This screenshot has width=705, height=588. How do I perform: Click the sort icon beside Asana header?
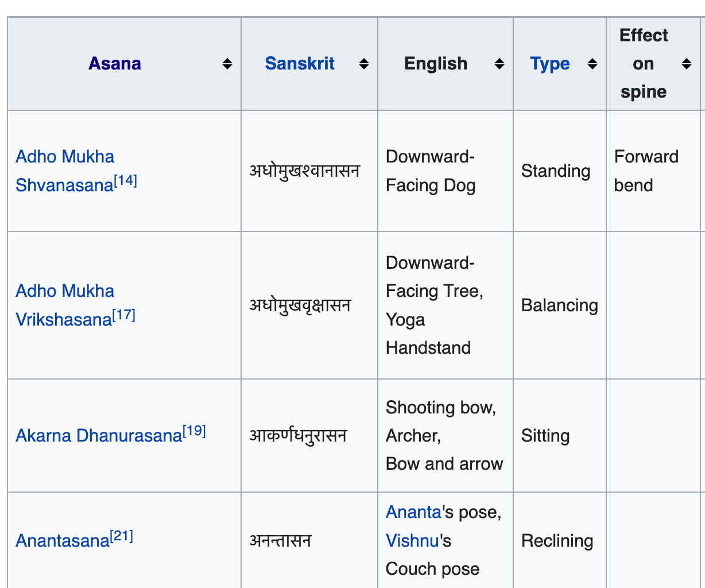click(228, 64)
